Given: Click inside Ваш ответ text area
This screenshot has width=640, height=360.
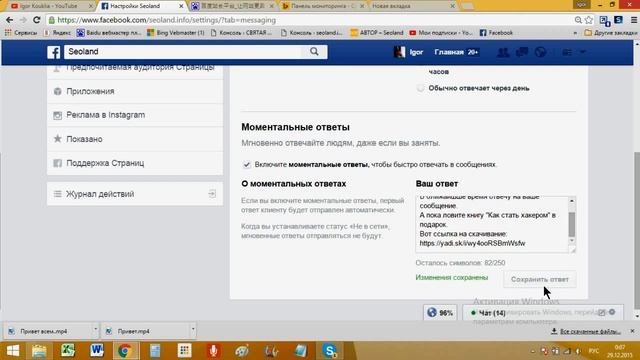Looking at the screenshot, I should coord(491,224).
